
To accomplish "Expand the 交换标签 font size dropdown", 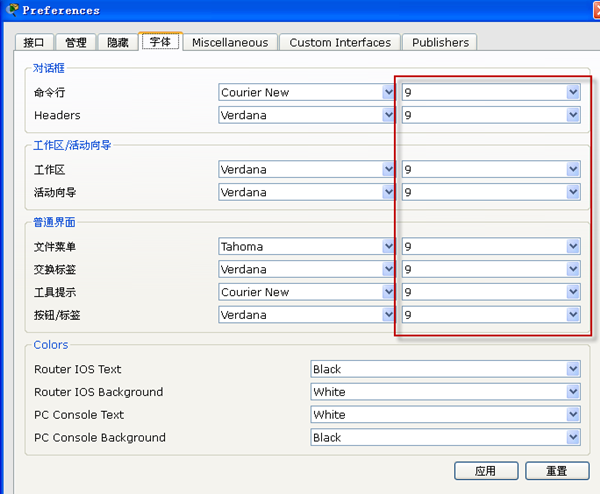I will click(x=491, y=269).
